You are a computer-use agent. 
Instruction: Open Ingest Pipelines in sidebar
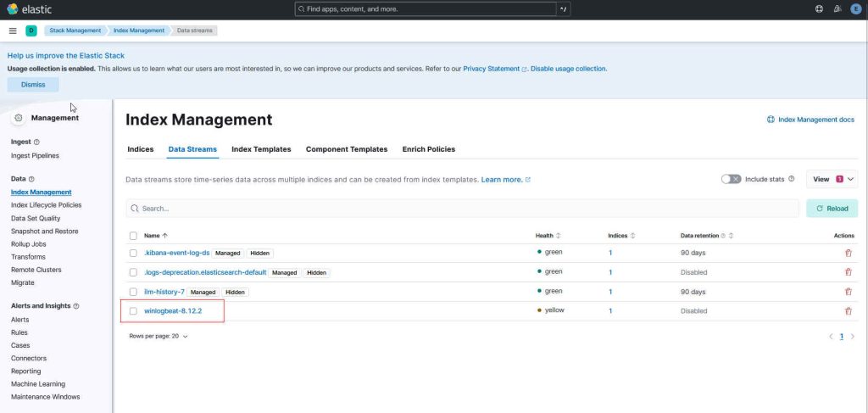pos(35,156)
